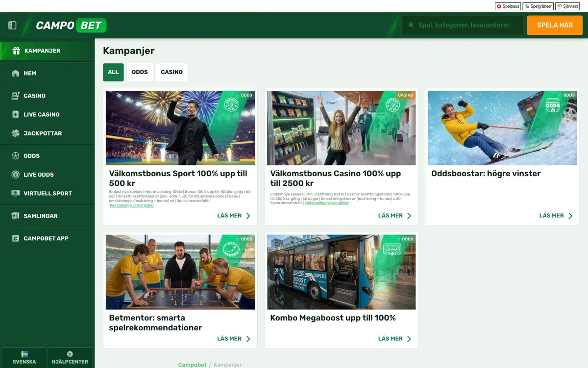Click arrow next to Kombo Megaboost Läs mer
Viewport: 588px width, 368px height.
coord(409,339)
